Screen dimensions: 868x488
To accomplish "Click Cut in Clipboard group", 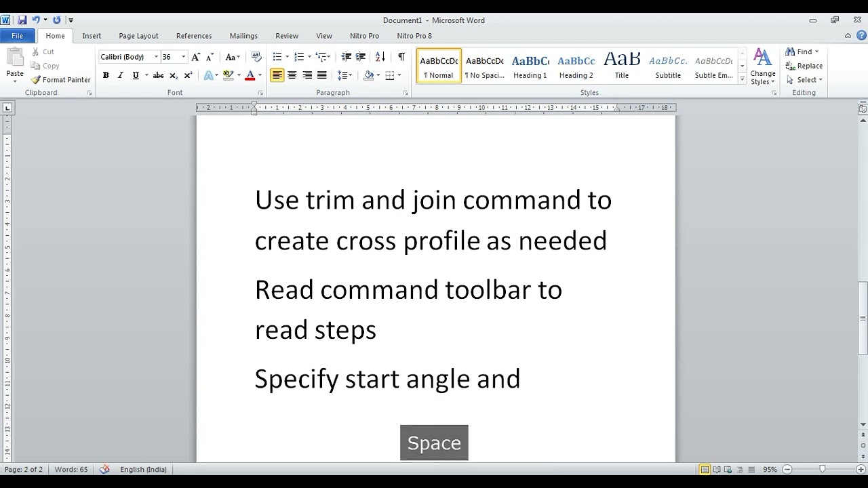I will (x=43, y=52).
